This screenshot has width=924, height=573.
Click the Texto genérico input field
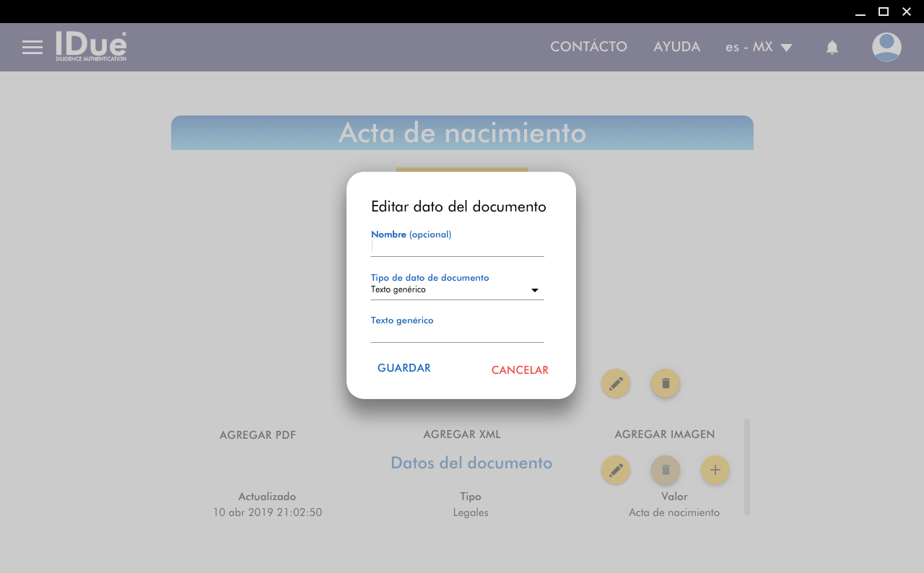(457, 333)
